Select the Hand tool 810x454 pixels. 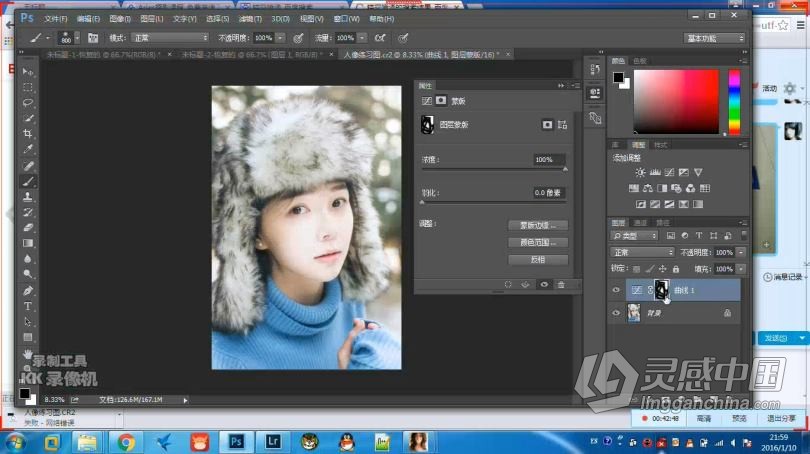point(28,354)
